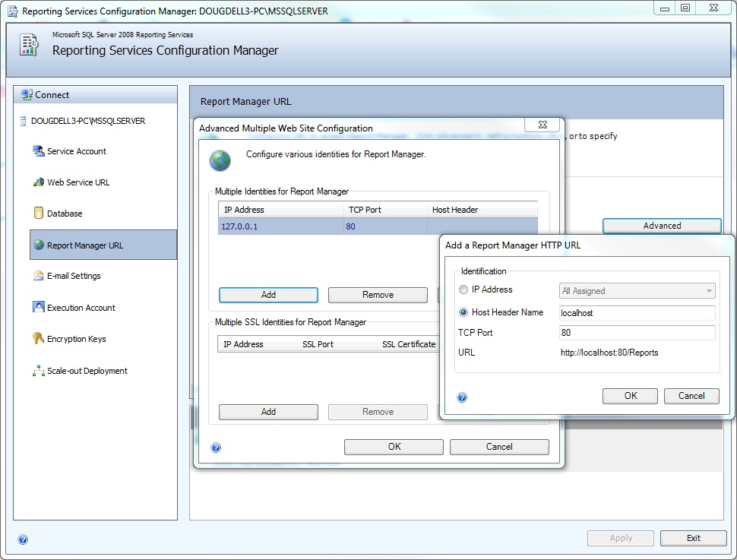737x560 pixels.
Task: Click the Connect icon in left panel
Action: [x=27, y=94]
